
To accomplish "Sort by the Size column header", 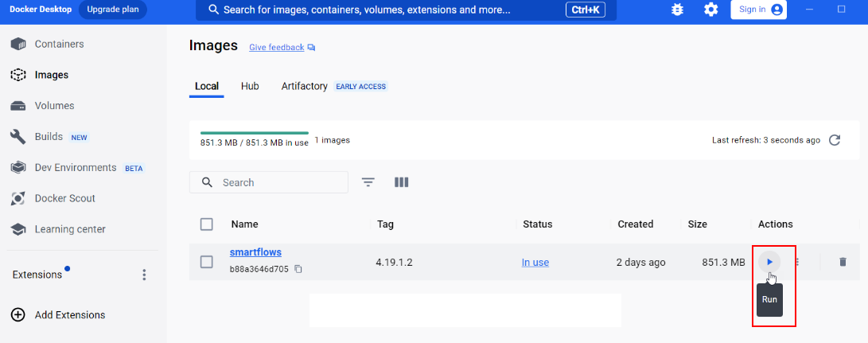I will (698, 224).
